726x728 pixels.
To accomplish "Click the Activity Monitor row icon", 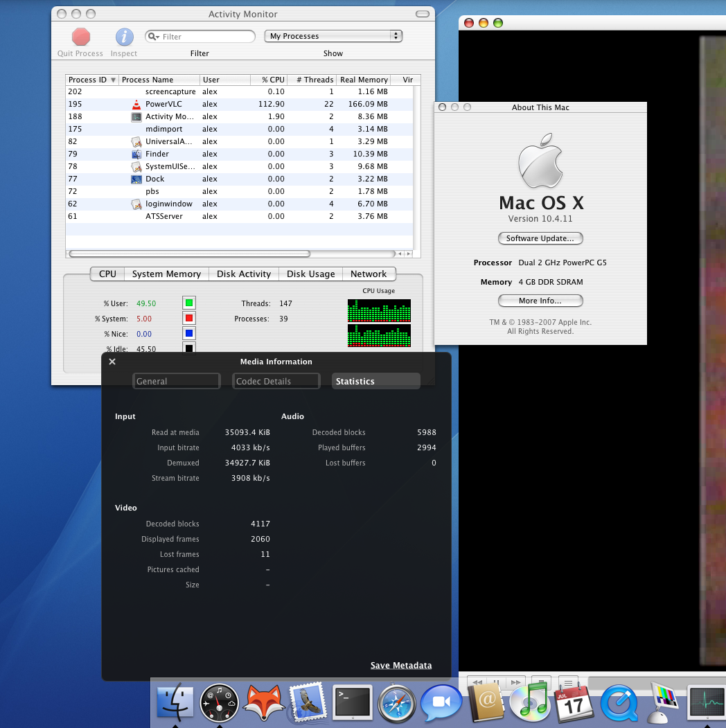I will [136, 117].
